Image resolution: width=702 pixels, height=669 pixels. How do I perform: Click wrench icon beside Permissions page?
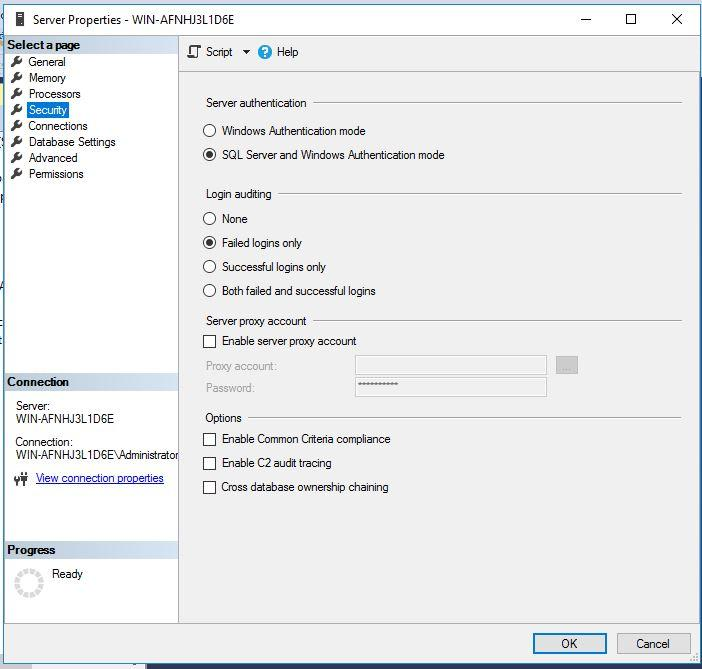pos(17,174)
